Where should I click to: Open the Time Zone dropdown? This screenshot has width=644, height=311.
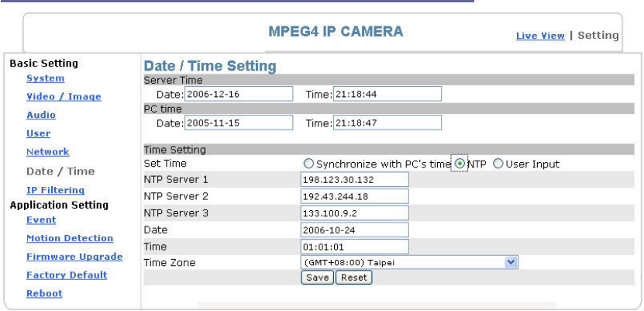click(409, 263)
